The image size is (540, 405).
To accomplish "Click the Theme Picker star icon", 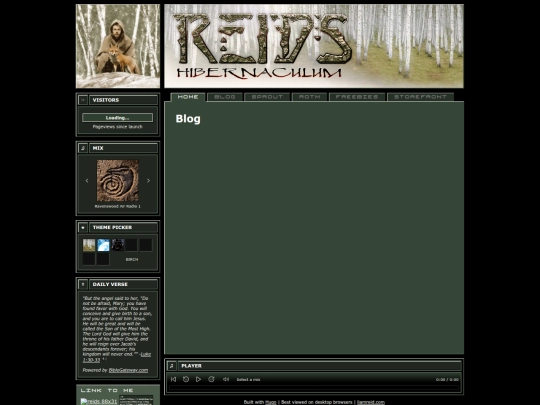I will 83,228.
